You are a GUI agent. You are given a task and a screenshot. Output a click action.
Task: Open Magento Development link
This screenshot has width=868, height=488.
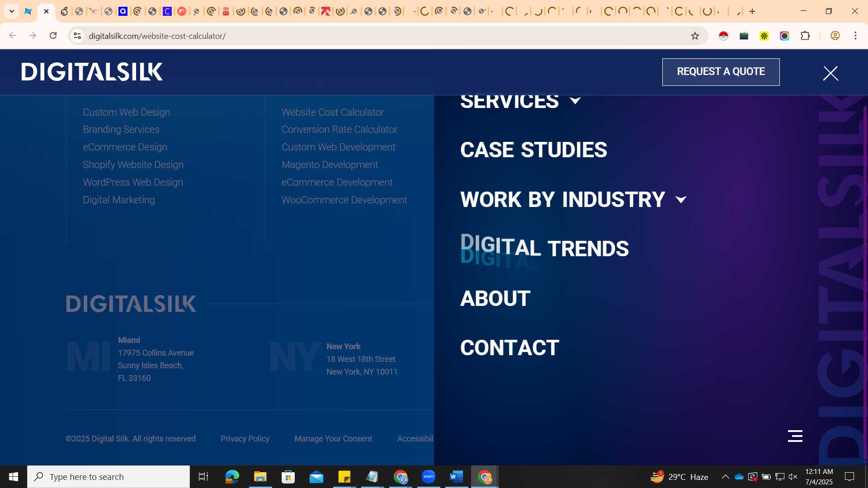pyautogui.click(x=330, y=164)
